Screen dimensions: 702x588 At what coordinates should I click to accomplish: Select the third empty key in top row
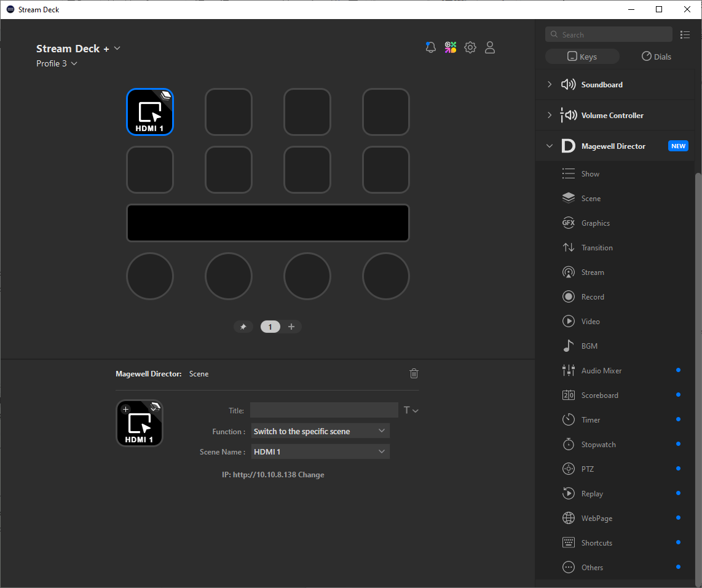(307, 112)
